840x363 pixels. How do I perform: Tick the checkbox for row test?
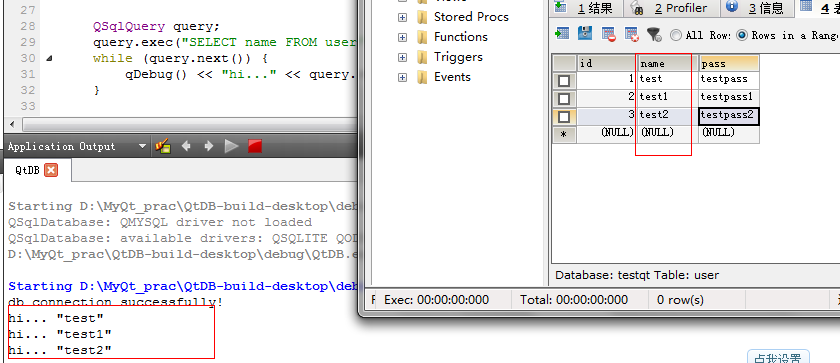click(x=564, y=81)
